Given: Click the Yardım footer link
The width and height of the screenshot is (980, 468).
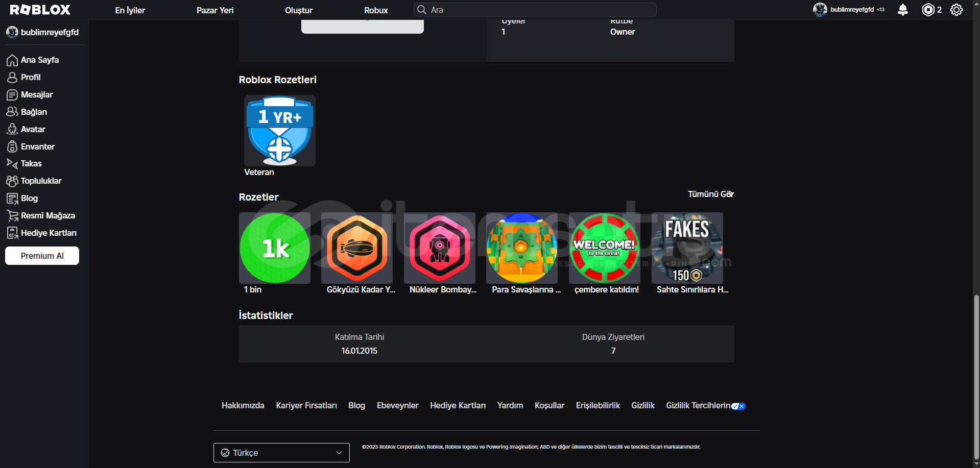Looking at the screenshot, I should [x=510, y=406].
